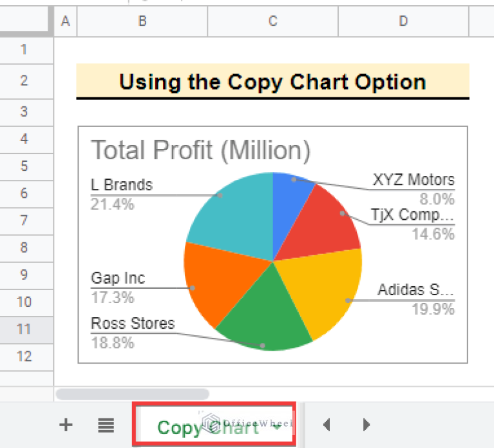This screenshot has width=494, height=448.
Task: Click the Using the Copy Chart Option cell
Action: coord(272,82)
